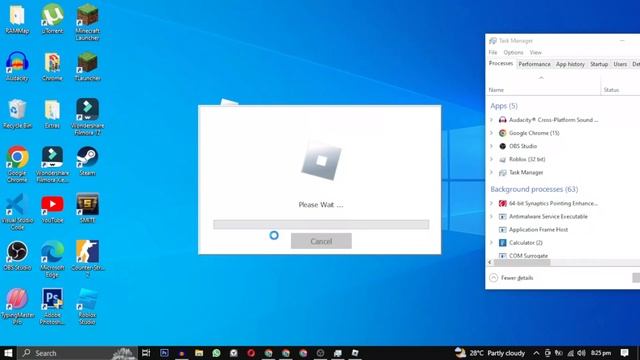The image size is (640, 360).
Task: Click the Roblox loading progress bar
Action: pos(321,224)
